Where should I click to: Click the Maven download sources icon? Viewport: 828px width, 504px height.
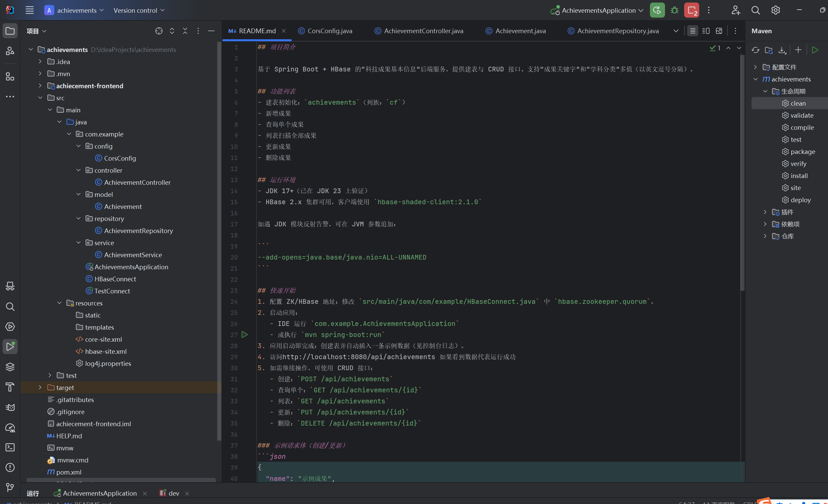[x=782, y=50]
